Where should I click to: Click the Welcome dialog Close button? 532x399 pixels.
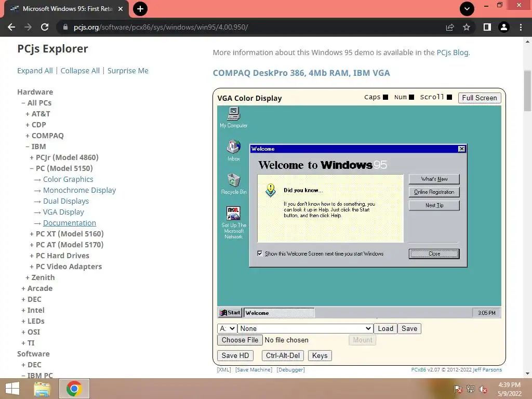[434, 254]
